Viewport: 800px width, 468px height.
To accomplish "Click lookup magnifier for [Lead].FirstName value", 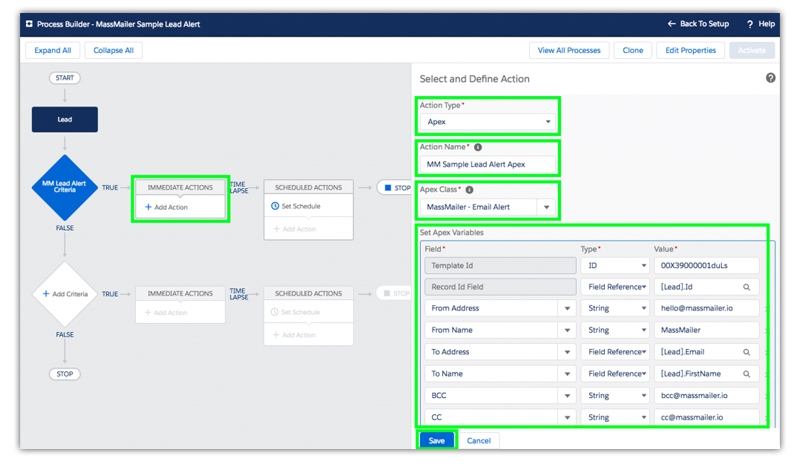I will tap(746, 374).
